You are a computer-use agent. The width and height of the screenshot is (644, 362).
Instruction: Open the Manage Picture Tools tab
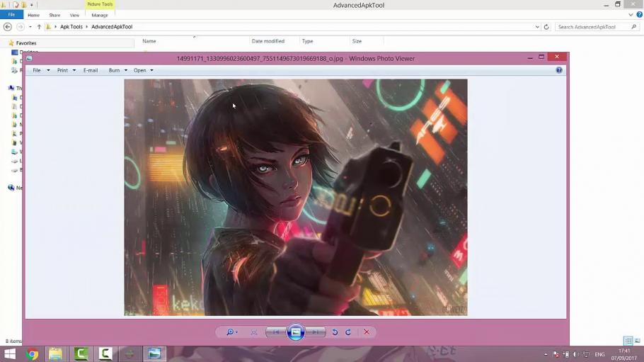[x=100, y=15]
